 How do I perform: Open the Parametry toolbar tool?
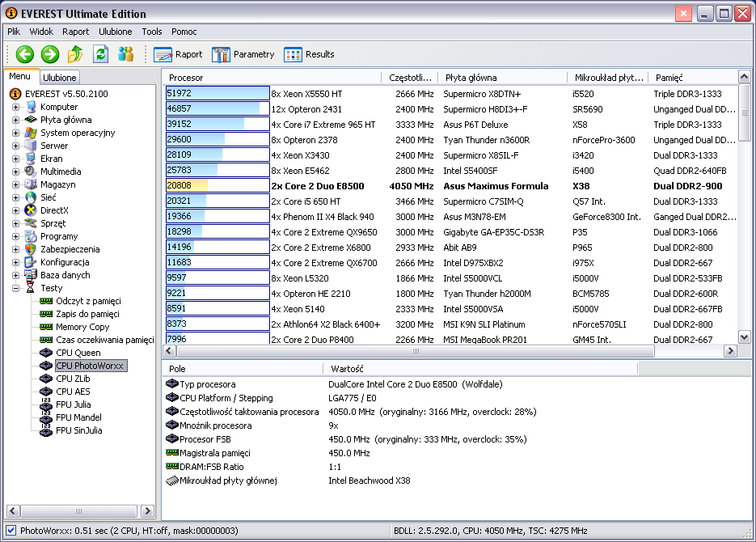pyautogui.click(x=243, y=54)
